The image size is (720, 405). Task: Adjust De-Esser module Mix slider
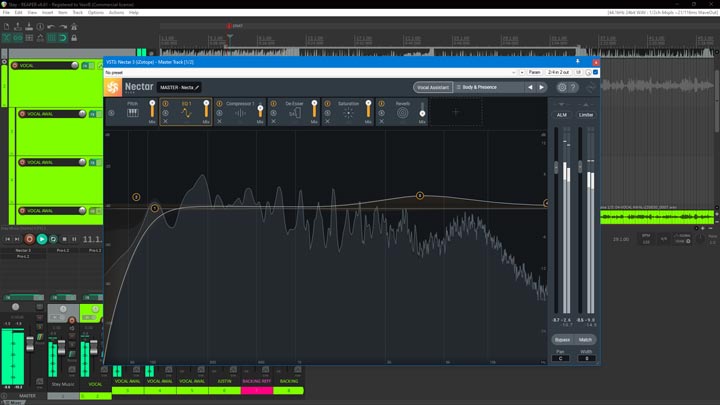click(314, 110)
